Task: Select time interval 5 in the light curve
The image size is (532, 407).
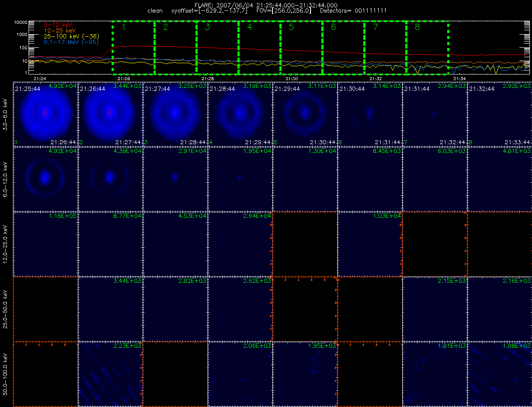Action: (301, 47)
